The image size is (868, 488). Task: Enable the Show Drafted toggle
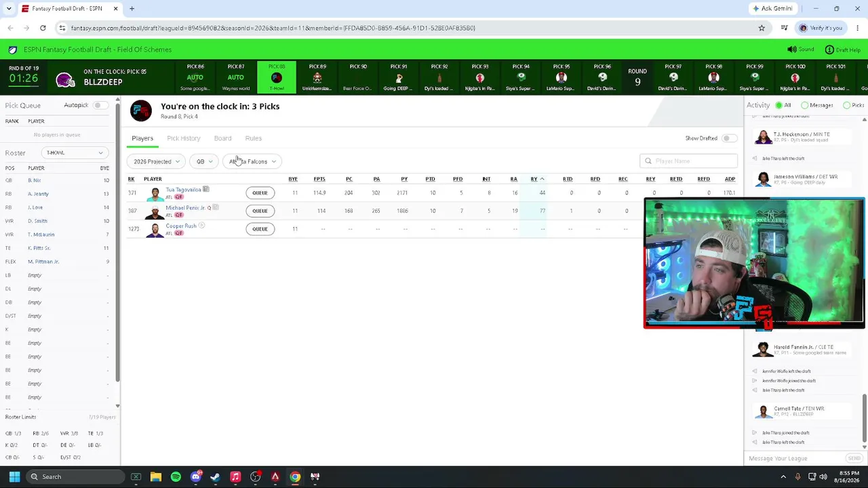point(729,138)
